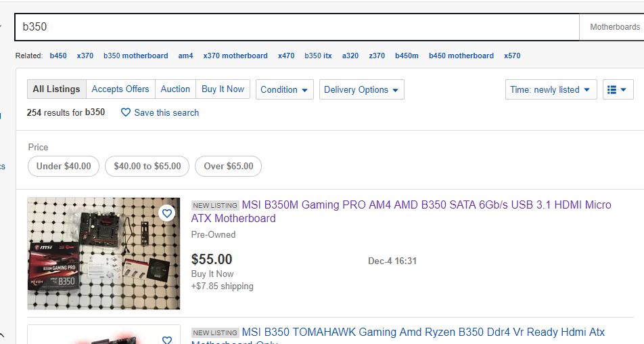Filter price $40.00 to $65.00
The image size is (644, 344).
coord(147,166)
